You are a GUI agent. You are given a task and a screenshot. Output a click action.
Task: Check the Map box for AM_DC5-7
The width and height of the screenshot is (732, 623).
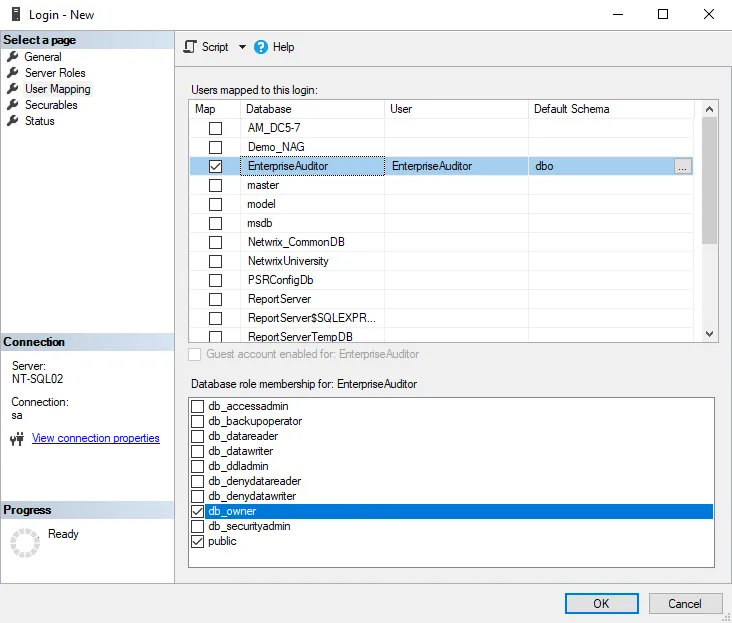coord(215,128)
